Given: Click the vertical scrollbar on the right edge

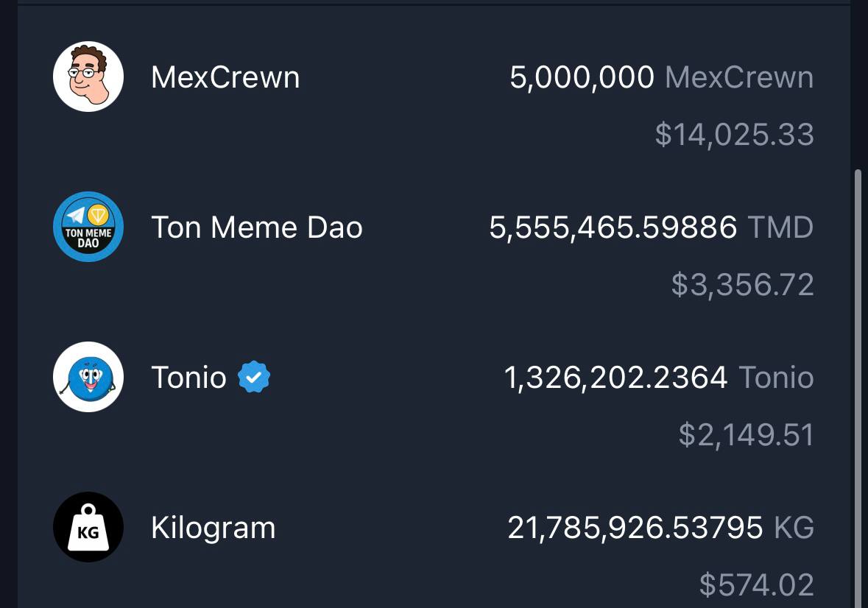Looking at the screenshot, I should tap(858, 387).
